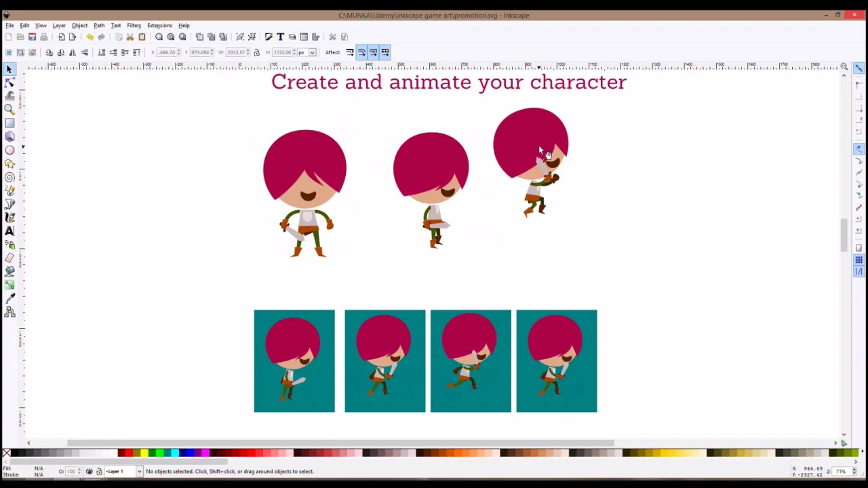The image size is (868, 488).
Task: Open the File menu
Action: tap(9, 25)
